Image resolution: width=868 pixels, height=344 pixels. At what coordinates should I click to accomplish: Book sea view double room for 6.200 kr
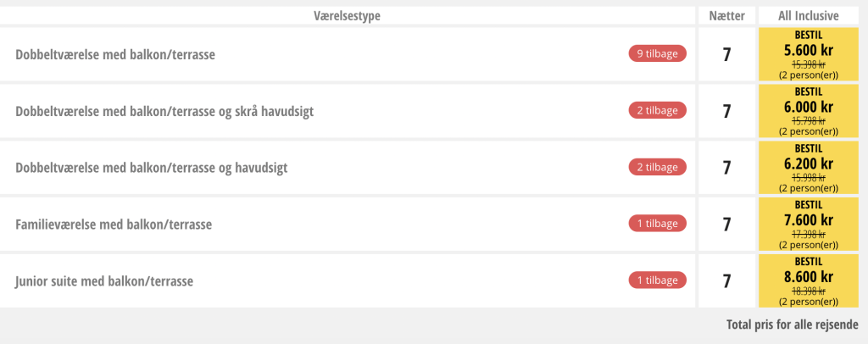click(809, 167)
